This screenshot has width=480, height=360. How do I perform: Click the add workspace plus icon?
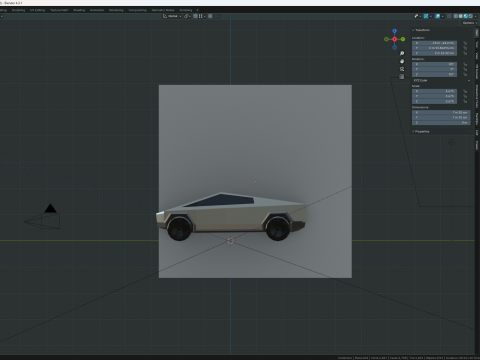click(197, 10)
